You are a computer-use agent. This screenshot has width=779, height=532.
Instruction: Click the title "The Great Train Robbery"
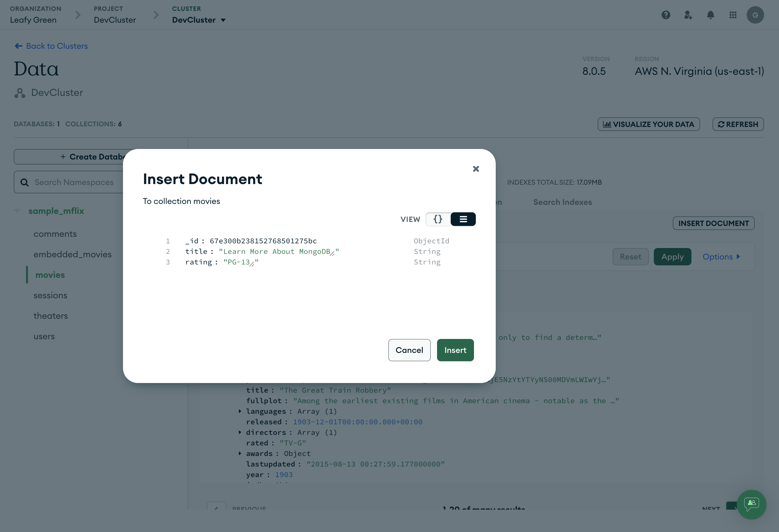point(335,390)
